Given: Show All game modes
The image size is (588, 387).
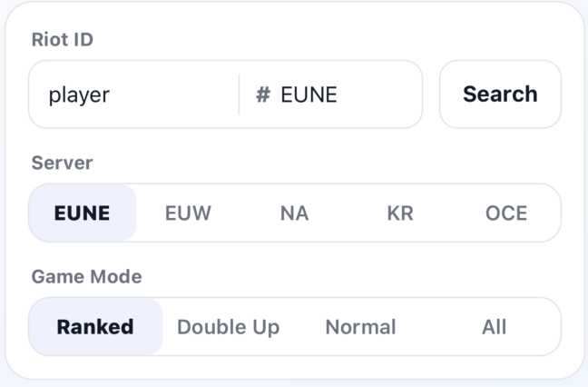Looking at the screenshot, I should tap(494, 327).
